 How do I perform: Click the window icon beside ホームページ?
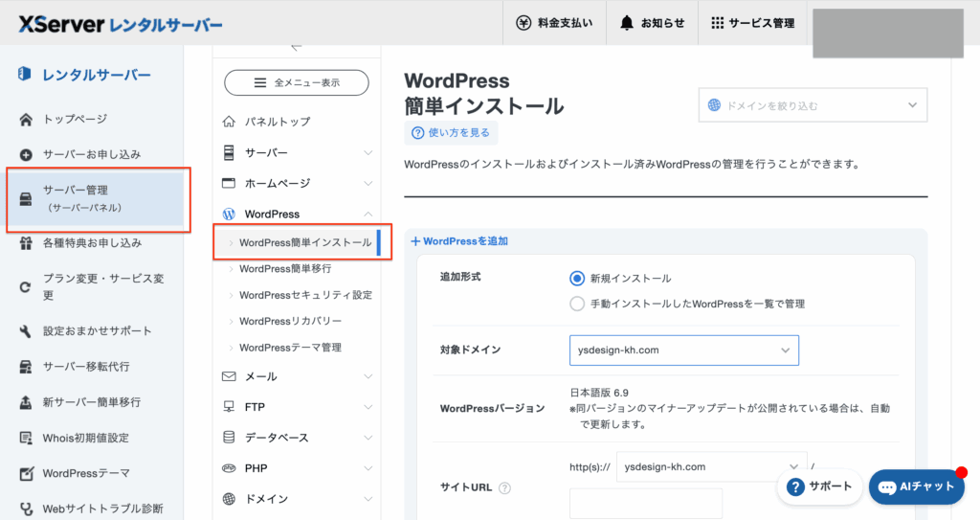(x=229, y=183)
